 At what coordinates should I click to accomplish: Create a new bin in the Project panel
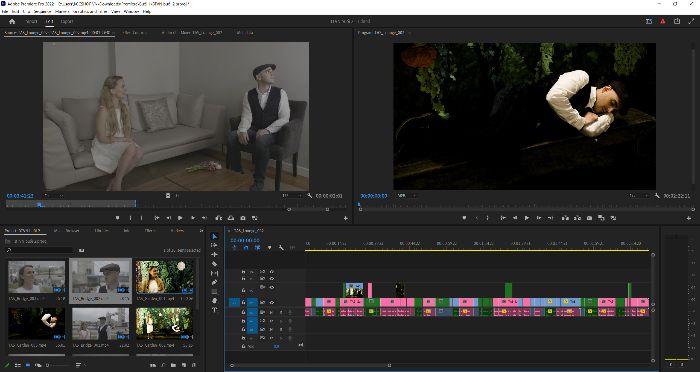(x=173, y=365)
